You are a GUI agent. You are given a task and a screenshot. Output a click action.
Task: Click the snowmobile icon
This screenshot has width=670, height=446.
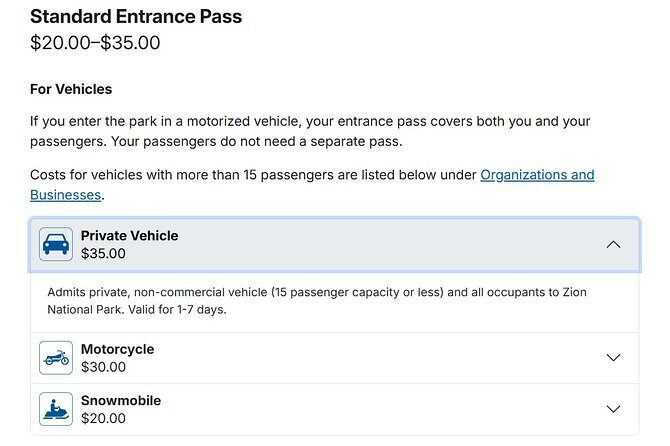click(x=56, y=409)
